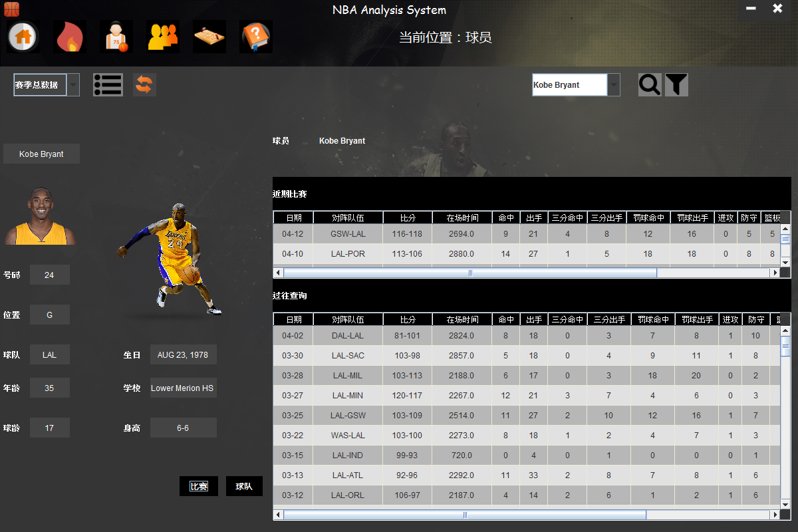This screenshot has width=798, height=532.
Task: Click the recent games horizontal scrollbar thumb
Action: 470,273
